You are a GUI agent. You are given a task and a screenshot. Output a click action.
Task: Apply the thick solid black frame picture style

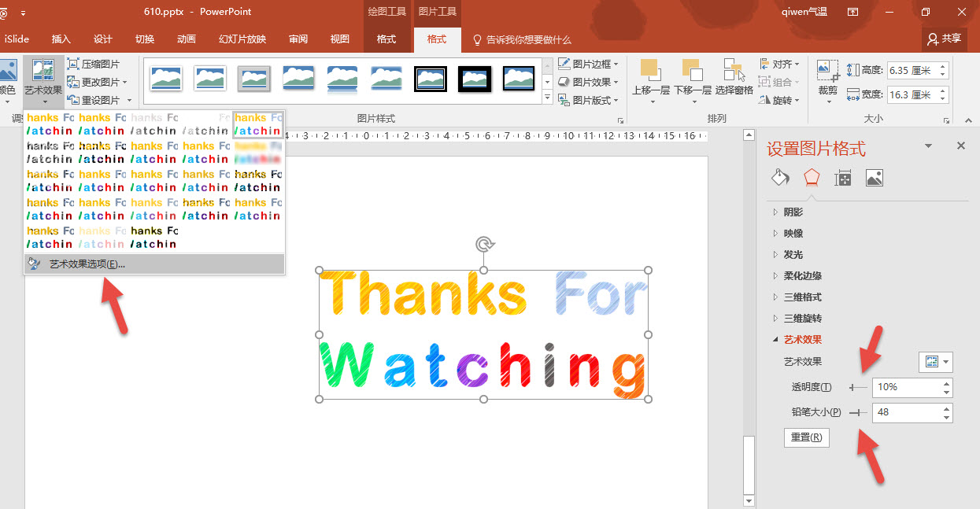[x=475, y=78]
